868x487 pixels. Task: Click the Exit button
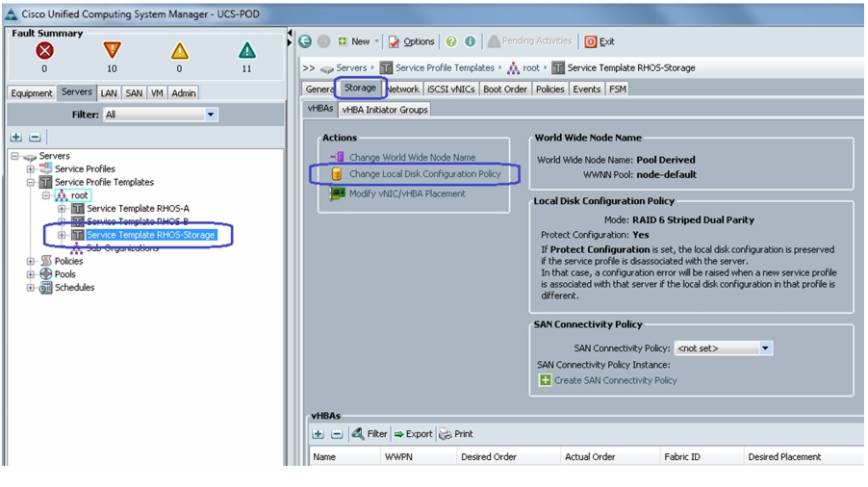click(600, 41)
